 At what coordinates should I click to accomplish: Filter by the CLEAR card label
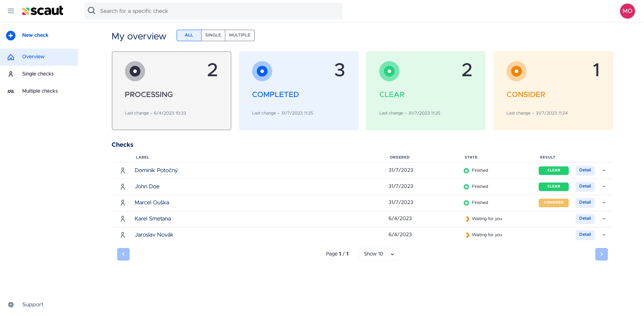392,94
